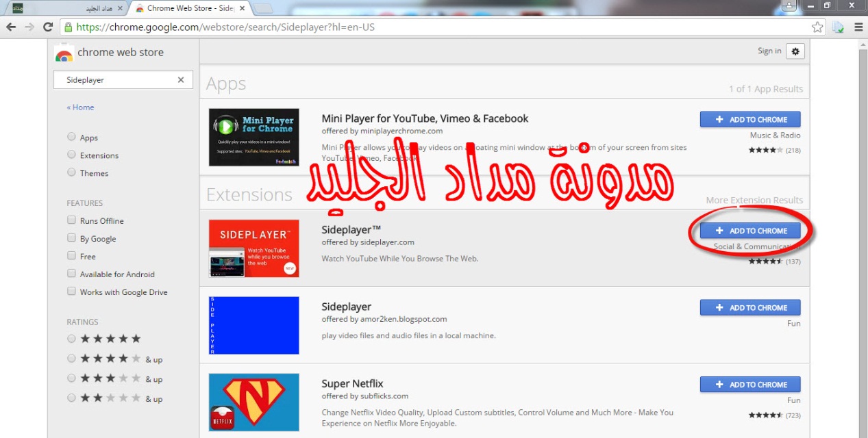Viewport: 868px width, 438px height.
Task: Click the user profile icon in title bar
Action: tap(790, 5)
